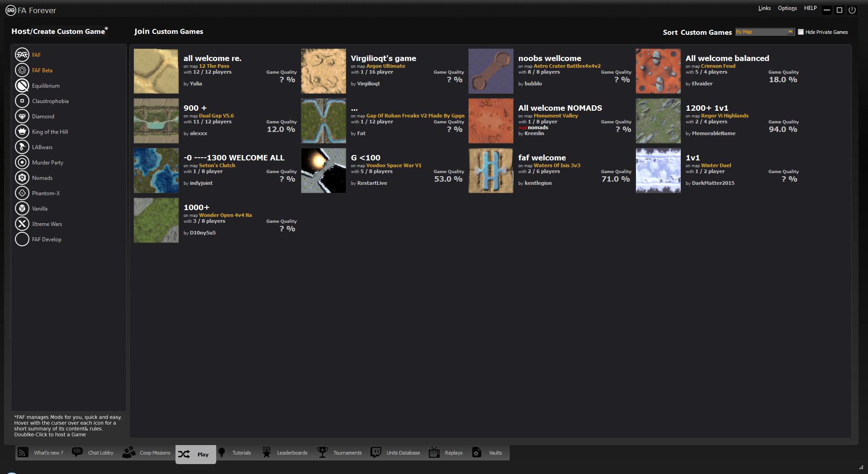Open the Vaults tab label

coord(495,453)
